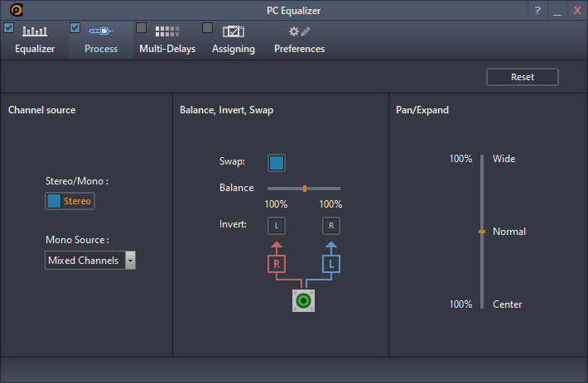The image size is (588, 383).
Task: Click the left 100% balance value
Action: tap(276, 204)
